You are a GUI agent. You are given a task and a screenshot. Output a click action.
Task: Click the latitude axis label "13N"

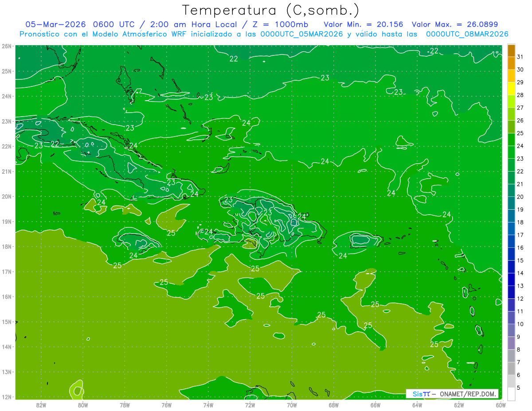[7, 372]
